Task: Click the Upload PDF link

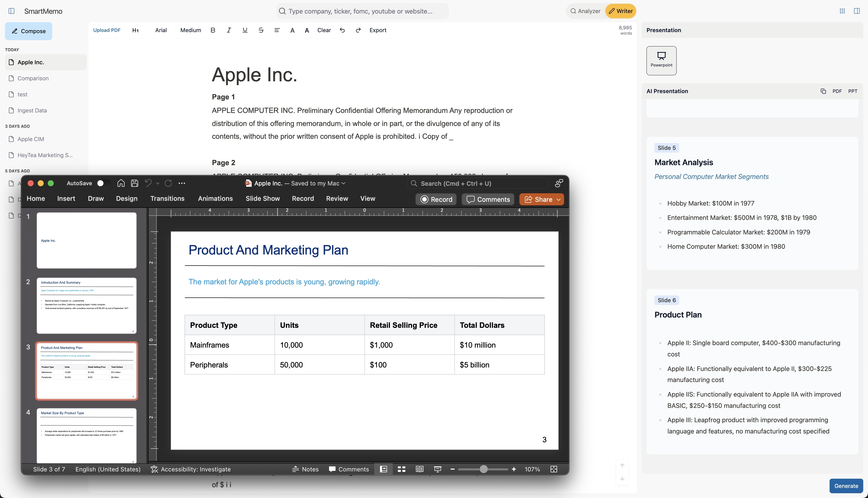Action: click(x=107, y=30)
